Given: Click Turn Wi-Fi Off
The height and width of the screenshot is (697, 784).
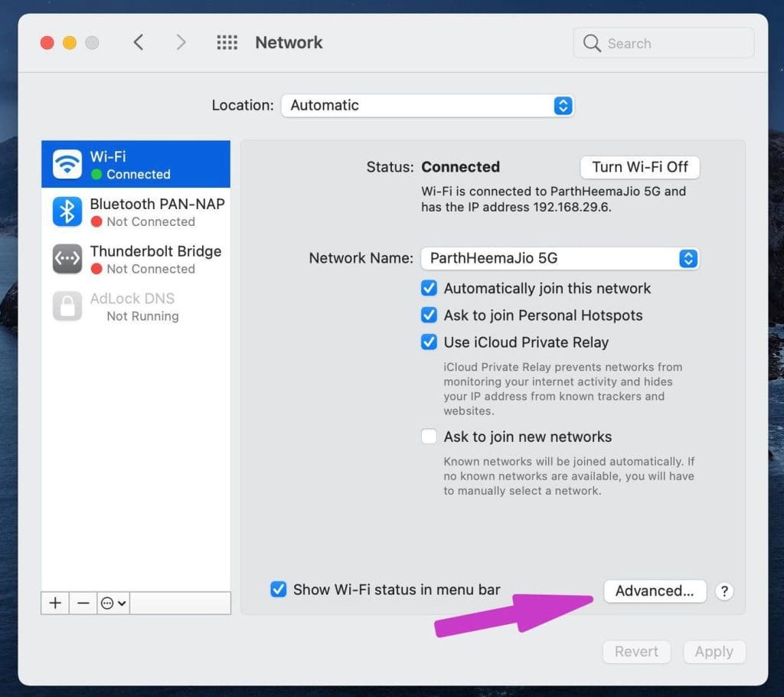Looking at the screenshot, I should coord(639,167).
